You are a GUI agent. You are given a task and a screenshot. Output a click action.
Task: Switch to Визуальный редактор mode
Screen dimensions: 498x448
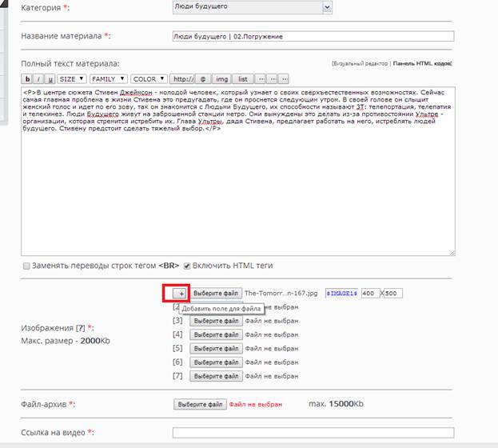click(360, 63)
